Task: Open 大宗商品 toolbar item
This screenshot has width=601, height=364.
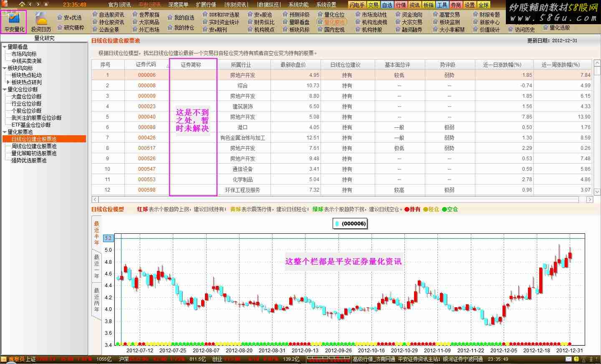Action: coord(146,22)
